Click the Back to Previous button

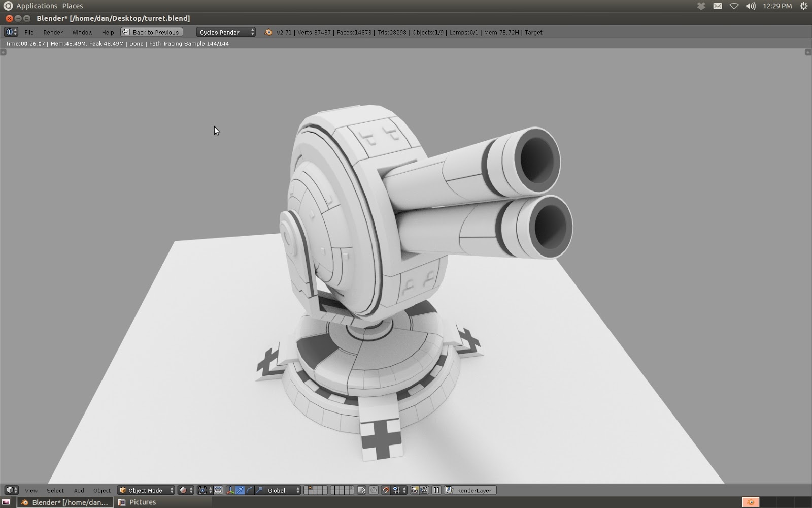[x=151, y=31]
